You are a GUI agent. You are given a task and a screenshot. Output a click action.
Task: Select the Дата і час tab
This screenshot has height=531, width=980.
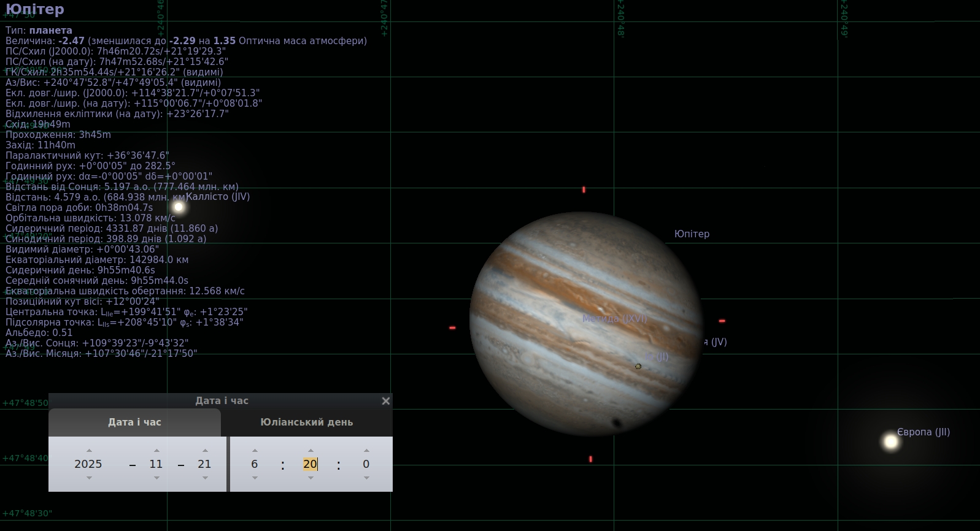point(134,422)
